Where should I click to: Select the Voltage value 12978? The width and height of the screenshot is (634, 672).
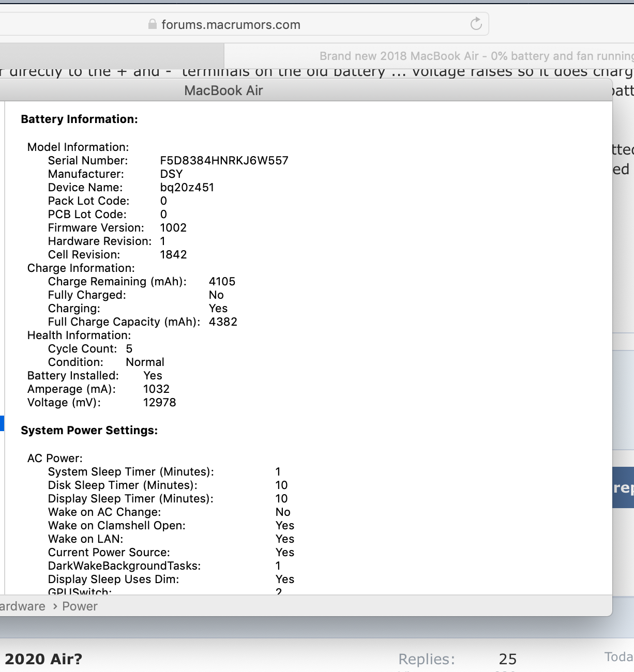[159, 403]
